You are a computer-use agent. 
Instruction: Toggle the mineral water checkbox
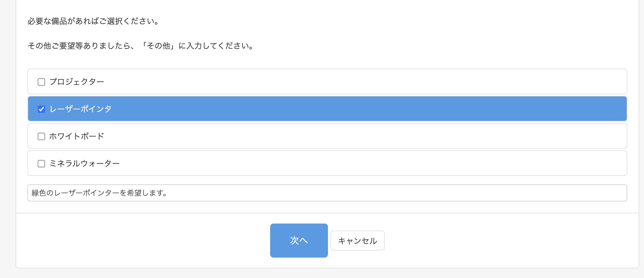pyautogui.click(x=41, y=163)
